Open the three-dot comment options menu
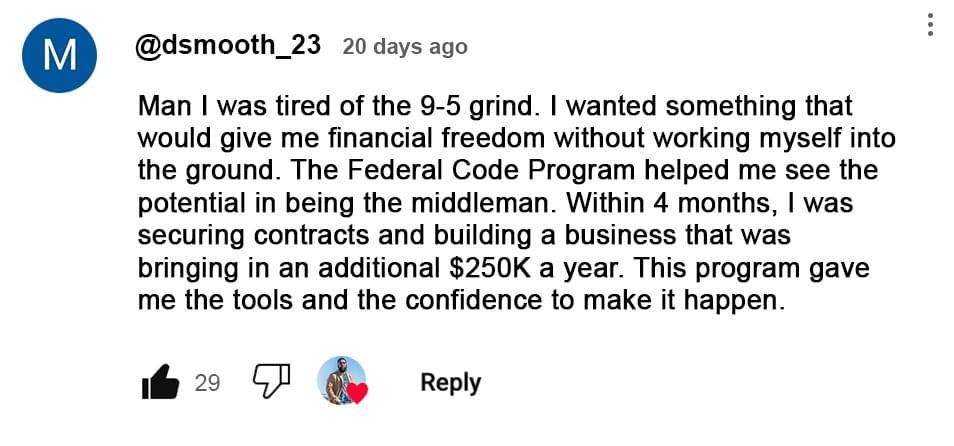This screenshot has height=446, width=954. (x=930, y=25)
